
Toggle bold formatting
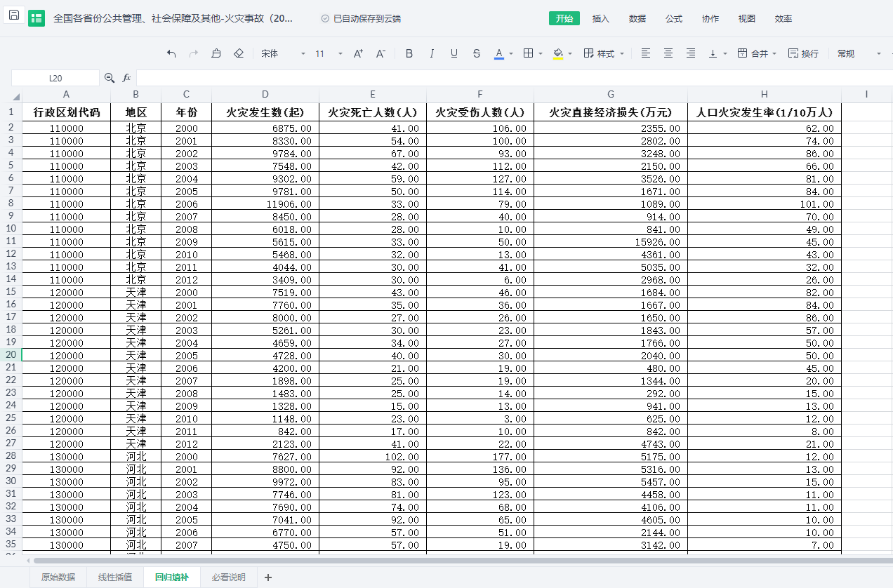[409, 53]
